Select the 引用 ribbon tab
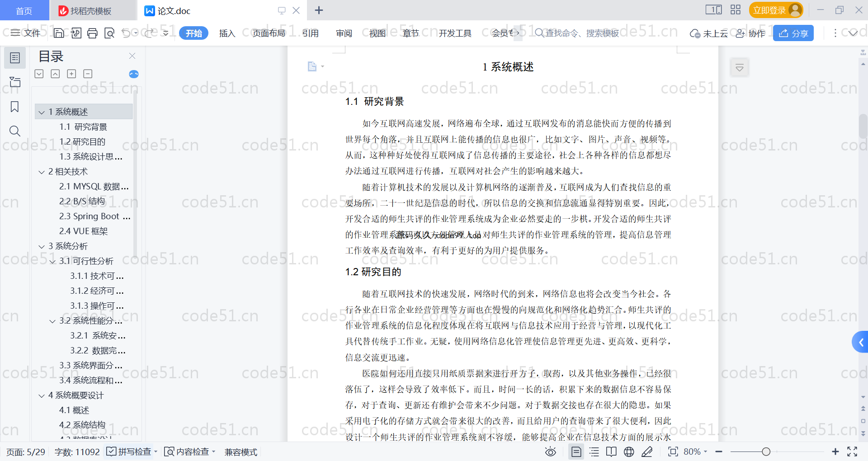This screenshot has height=461, width=868. pyautogui.click(x=310, y=33)
